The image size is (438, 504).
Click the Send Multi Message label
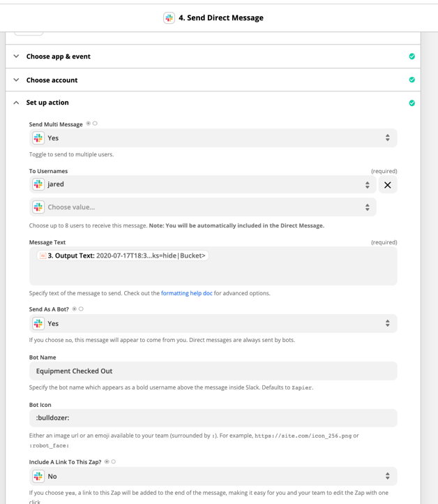click(56, 124)
